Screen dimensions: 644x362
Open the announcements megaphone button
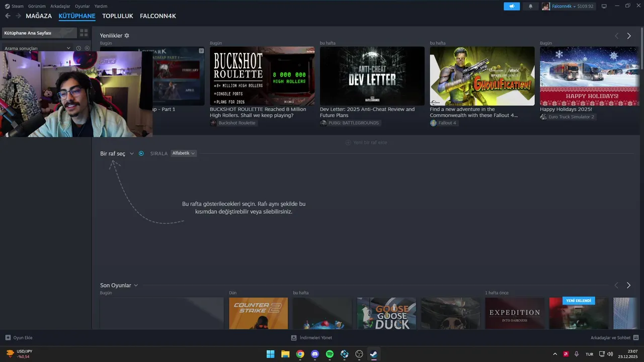tap(512, 6)
